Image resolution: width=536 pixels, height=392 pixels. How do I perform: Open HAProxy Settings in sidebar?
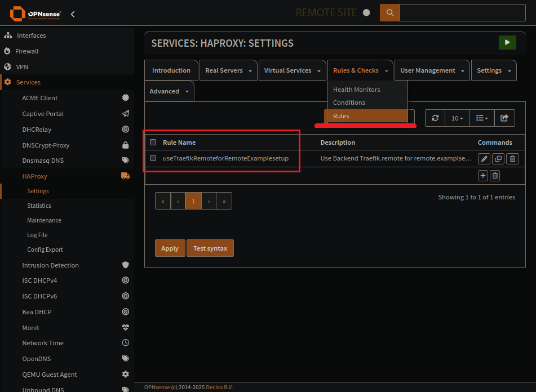pyautogui.click(x=38, y=191)
